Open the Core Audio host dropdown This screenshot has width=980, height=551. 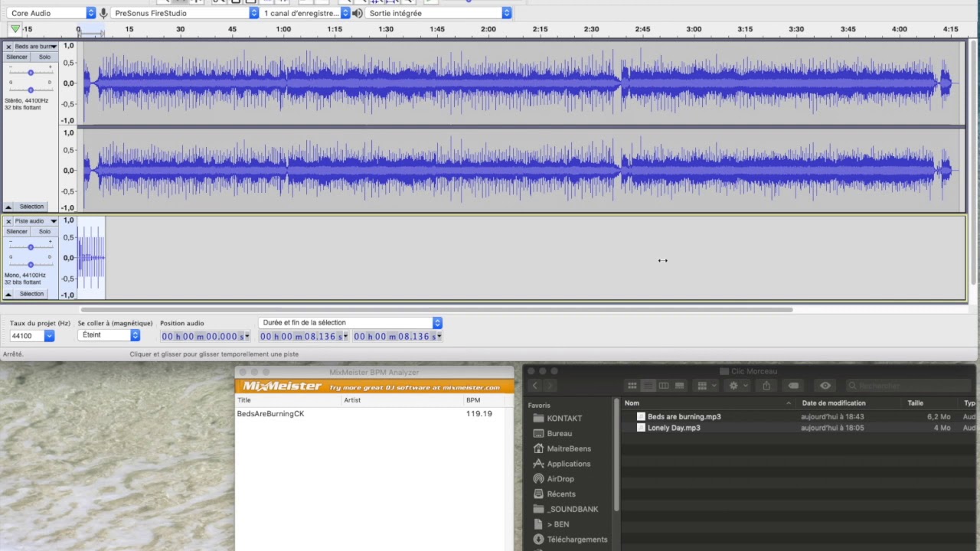click(x=52, y=13)
